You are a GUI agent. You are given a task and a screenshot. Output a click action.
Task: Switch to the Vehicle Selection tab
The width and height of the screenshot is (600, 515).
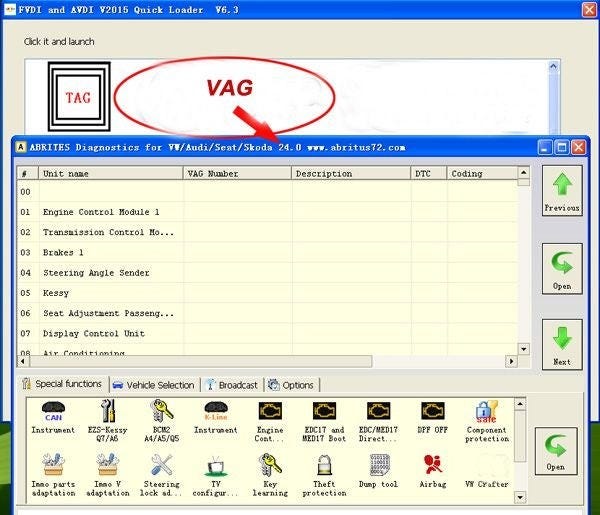pyautogui.click(x=154, y=385)
